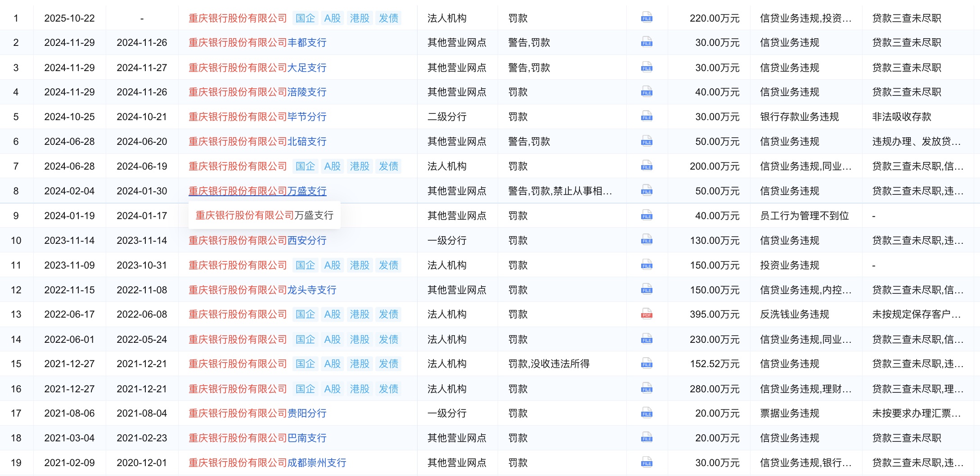Select the 非法吸收存款 cell
The image size is (980, 476).
pyautogui.click(x=902, y=117)
